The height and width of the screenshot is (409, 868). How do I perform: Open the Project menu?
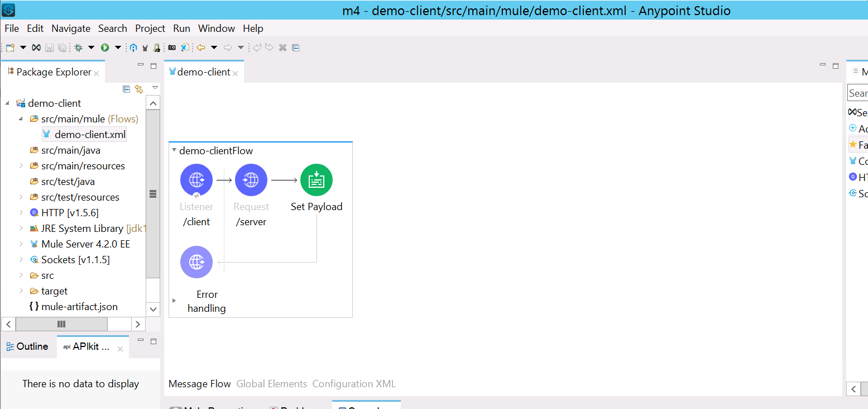150,28
